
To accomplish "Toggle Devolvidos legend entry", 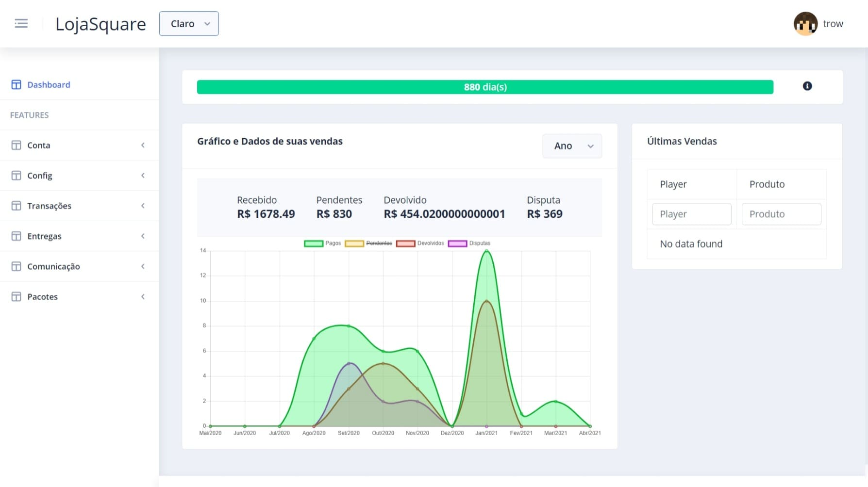I will click(x=420, y=243).
